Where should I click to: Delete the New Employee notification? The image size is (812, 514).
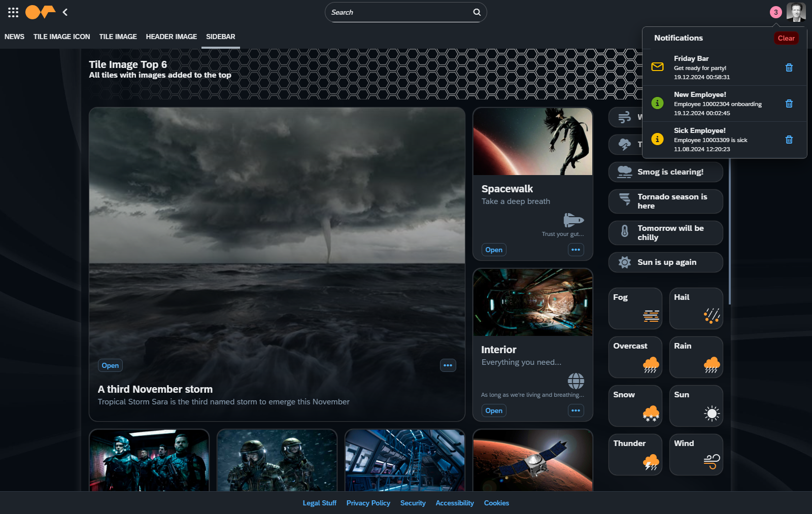(789, 104)
